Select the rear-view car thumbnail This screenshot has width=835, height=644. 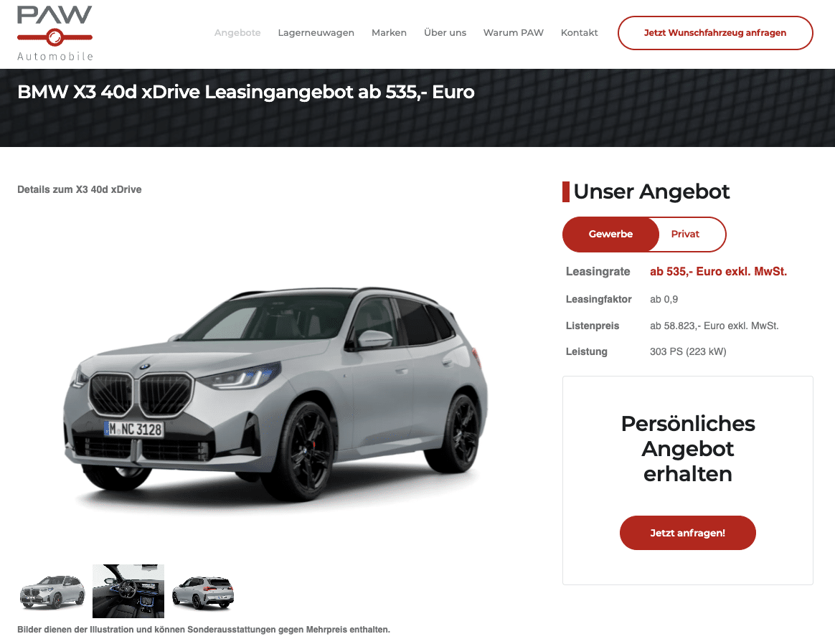pyautogui.click(x=203, y=592)
